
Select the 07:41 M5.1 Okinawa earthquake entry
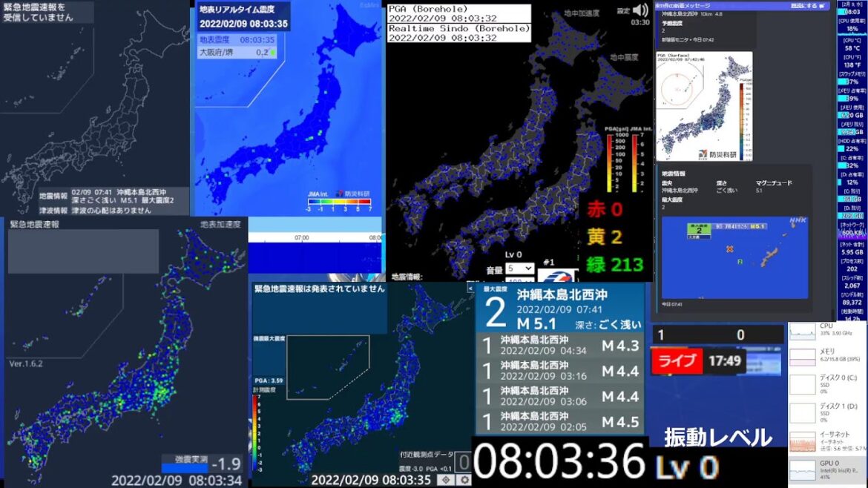coord(561,306)
